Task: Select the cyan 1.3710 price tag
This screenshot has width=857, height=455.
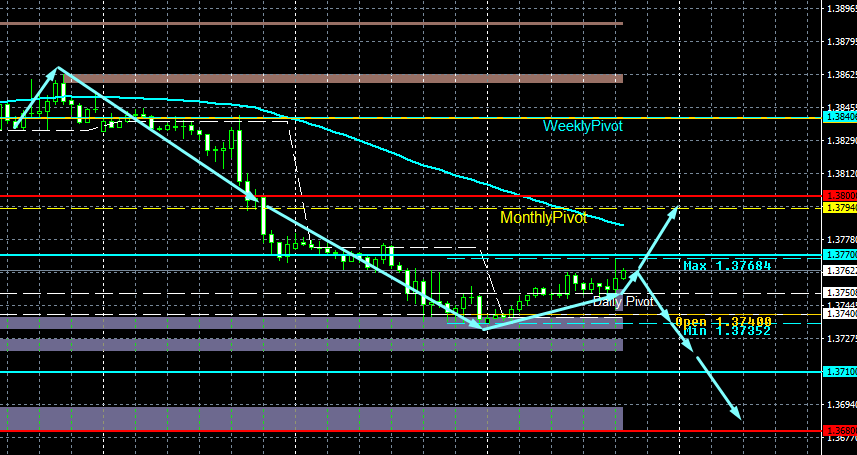Action: 840,372
